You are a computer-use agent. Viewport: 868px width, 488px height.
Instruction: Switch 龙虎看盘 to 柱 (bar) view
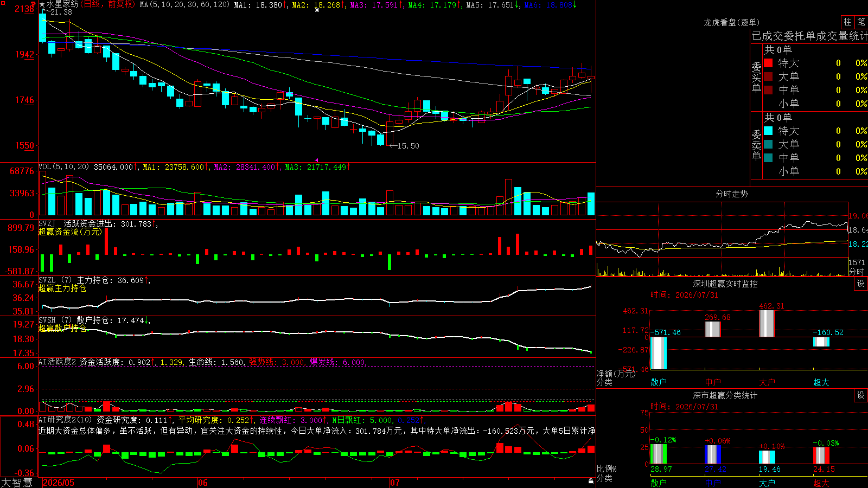tap(847, 22)
